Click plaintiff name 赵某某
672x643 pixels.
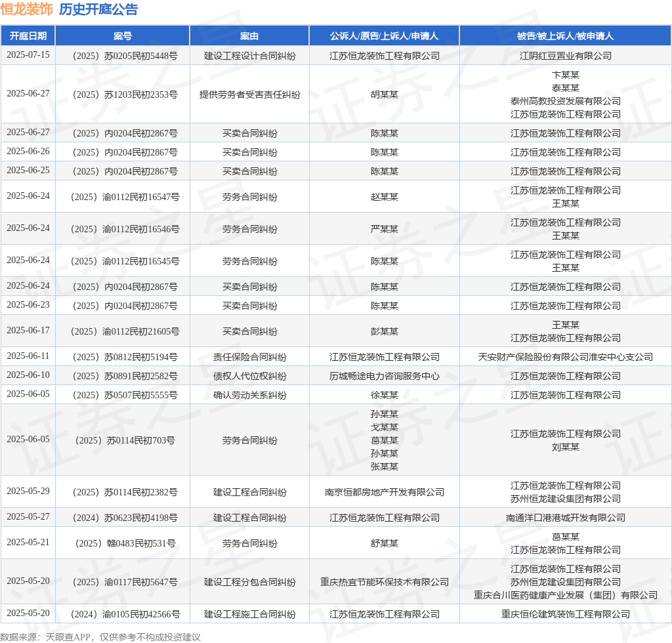pyautogui.click(x=385, y=197)
